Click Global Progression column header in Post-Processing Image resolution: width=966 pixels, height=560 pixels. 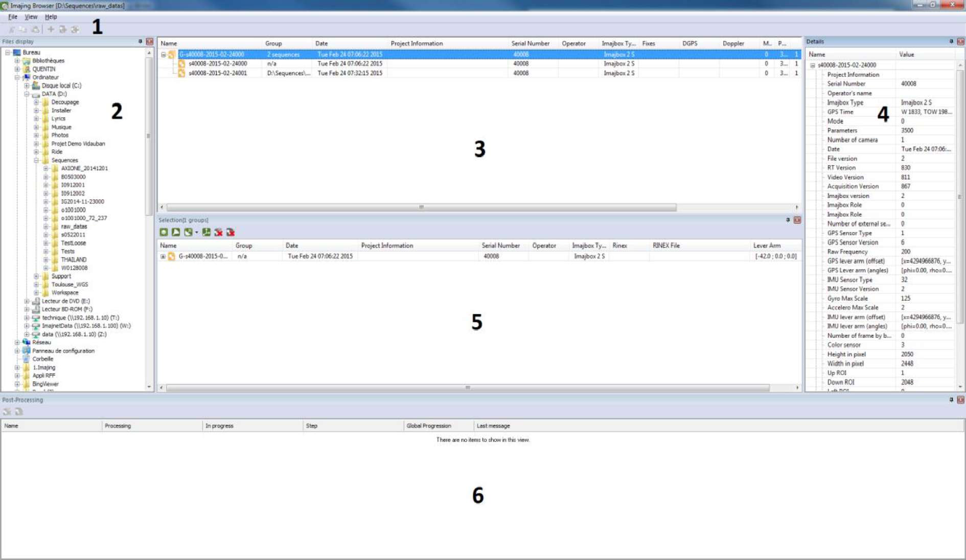tap(438, 426)
